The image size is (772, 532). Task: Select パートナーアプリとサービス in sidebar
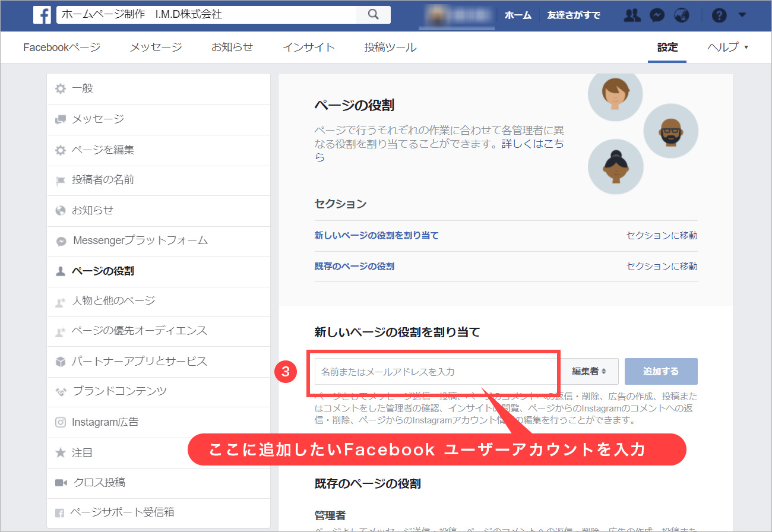(x=159, y=362)
